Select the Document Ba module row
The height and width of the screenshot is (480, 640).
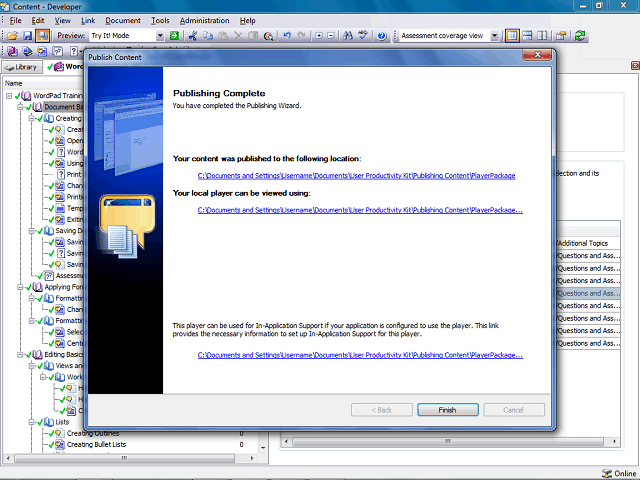(64, 107)
